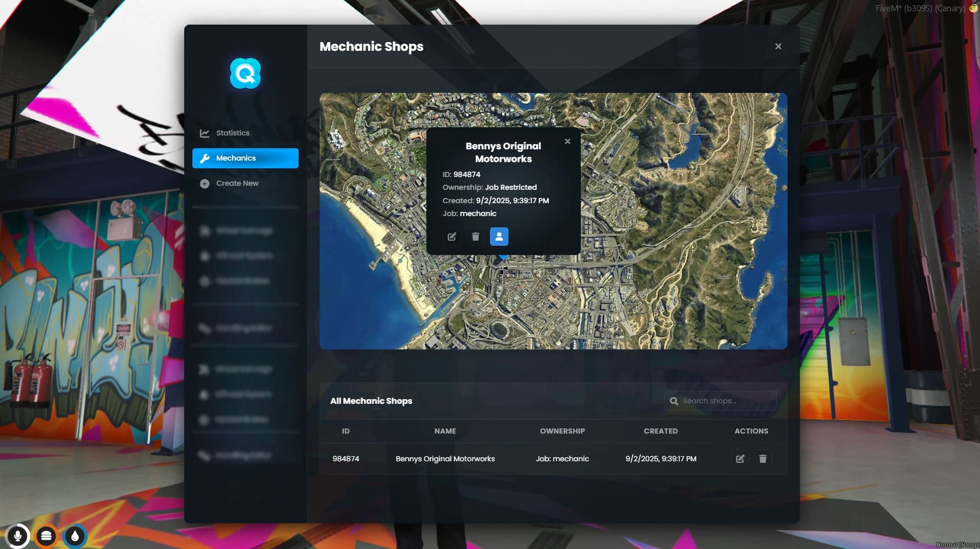Click the edit icon in the map popup

pyautogui.click(x=452, y=237)
